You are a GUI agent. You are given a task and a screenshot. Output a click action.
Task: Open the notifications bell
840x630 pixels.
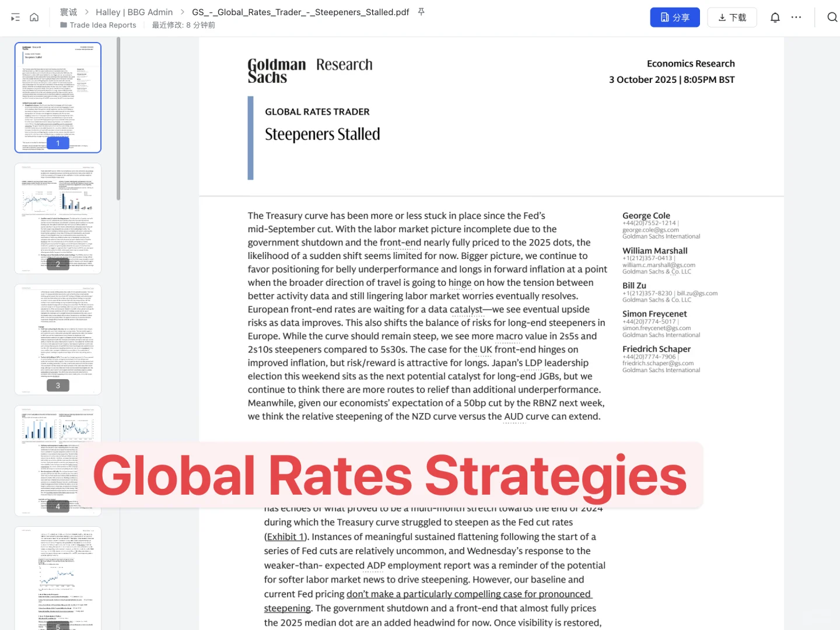point(775,17)
